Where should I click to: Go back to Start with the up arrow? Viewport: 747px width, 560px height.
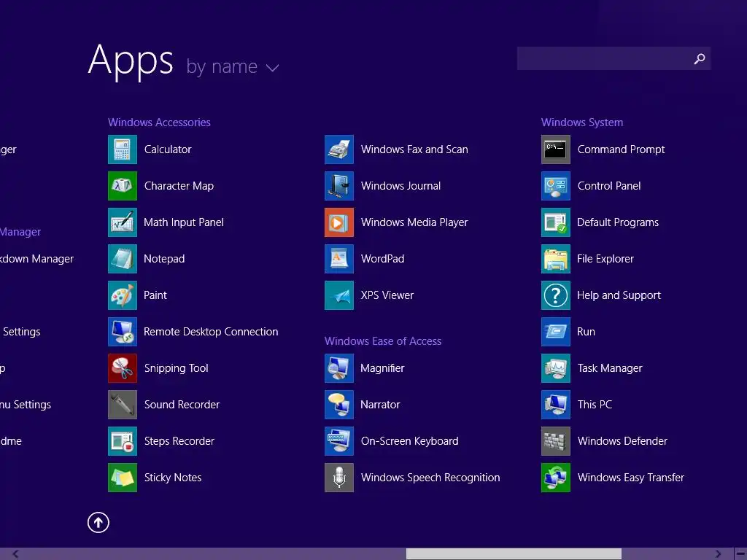tap(98, 522)
